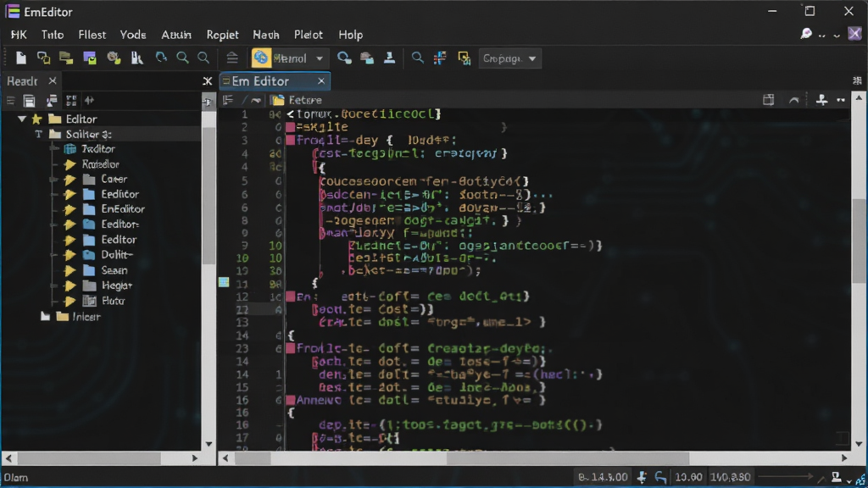Screen dimensions: 868x488
Task: Open the dropdown arrow beside Hemol button
Action: click(x=320, y=58)
